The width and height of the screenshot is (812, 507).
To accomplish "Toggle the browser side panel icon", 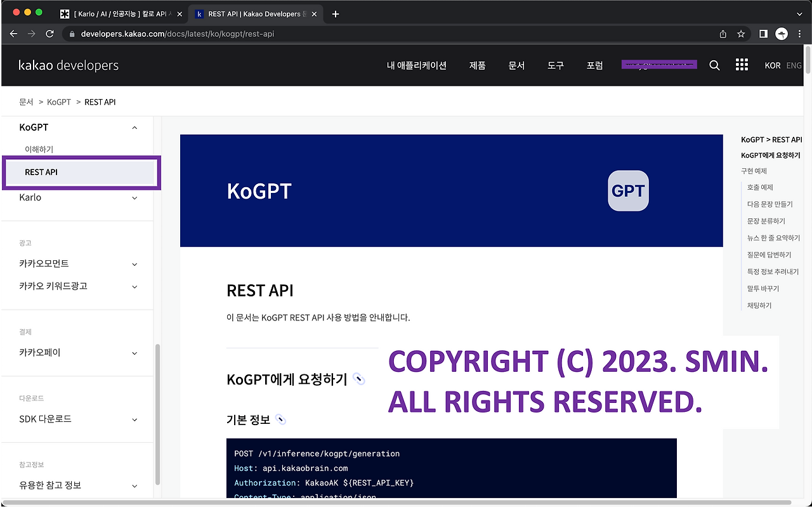I will coord(763,34).
